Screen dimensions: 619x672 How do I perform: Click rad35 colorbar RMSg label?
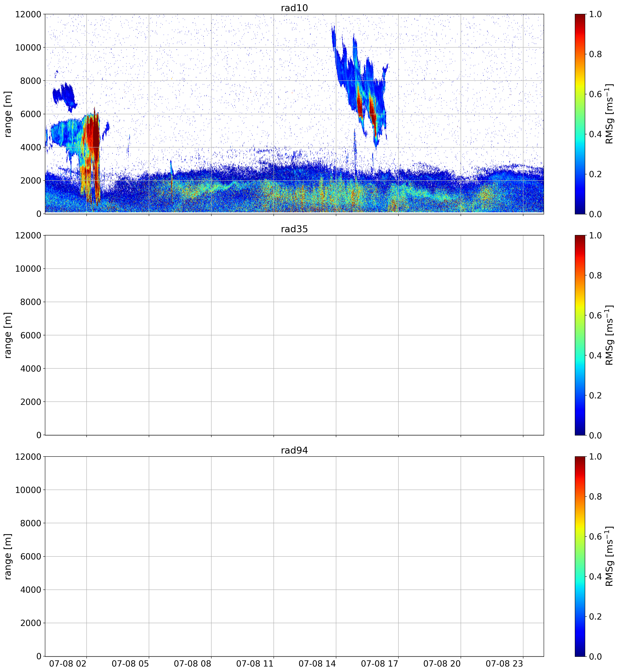609,335
